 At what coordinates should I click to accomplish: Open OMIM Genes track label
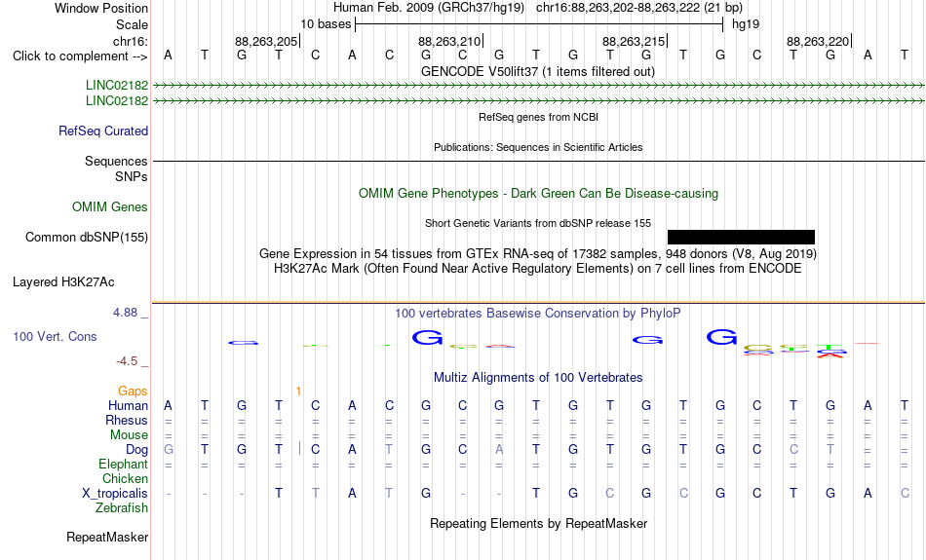[110, 207]
